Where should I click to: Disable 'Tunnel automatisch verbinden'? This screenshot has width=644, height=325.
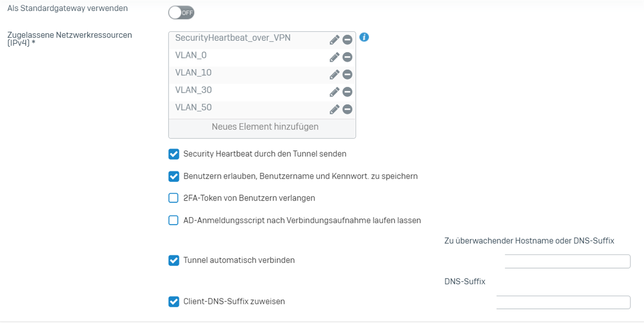[174, 261]
